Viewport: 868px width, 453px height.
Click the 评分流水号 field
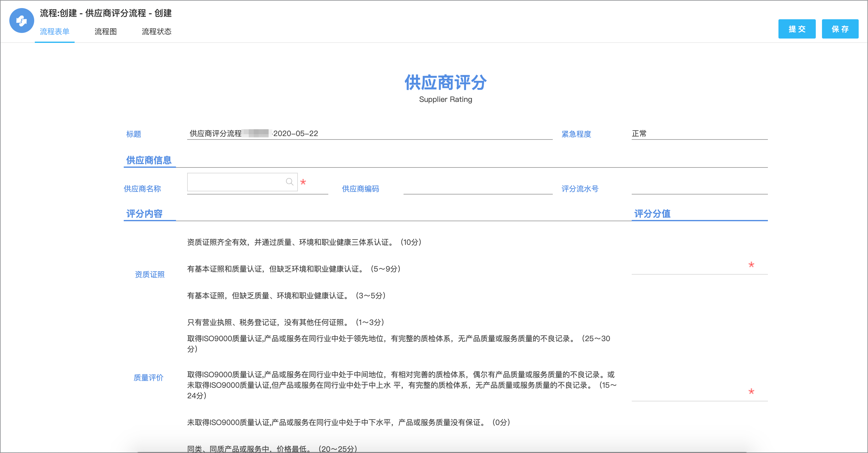point(699,189)
